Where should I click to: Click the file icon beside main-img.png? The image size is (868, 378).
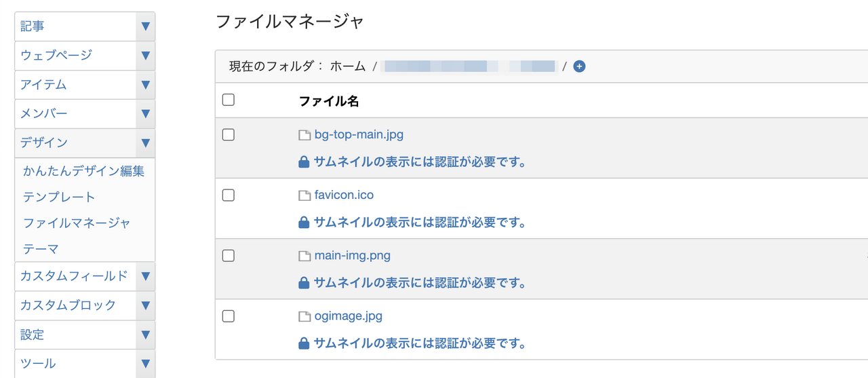pos(304,257)
